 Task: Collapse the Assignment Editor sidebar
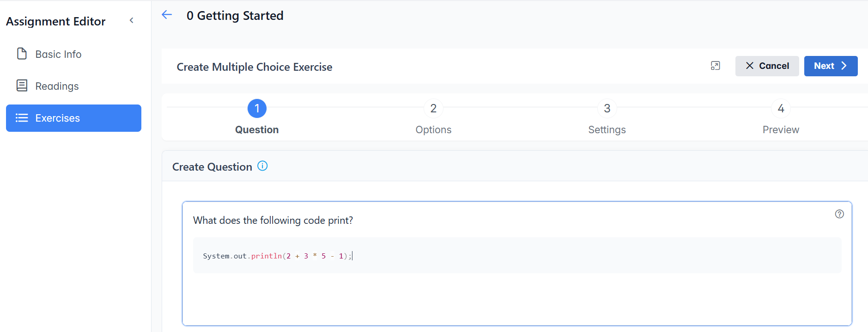132,20
